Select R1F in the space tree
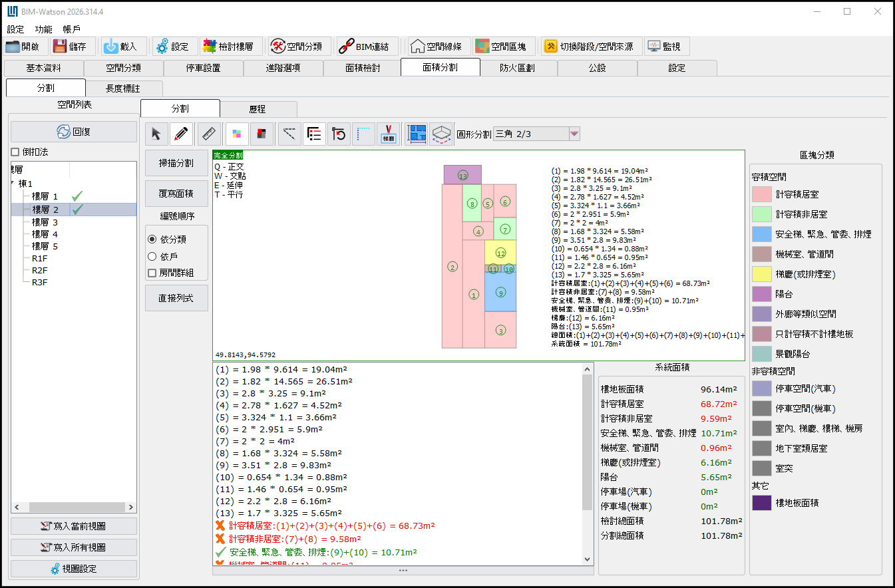The image size is (895, 588). [x=39, y=258]
